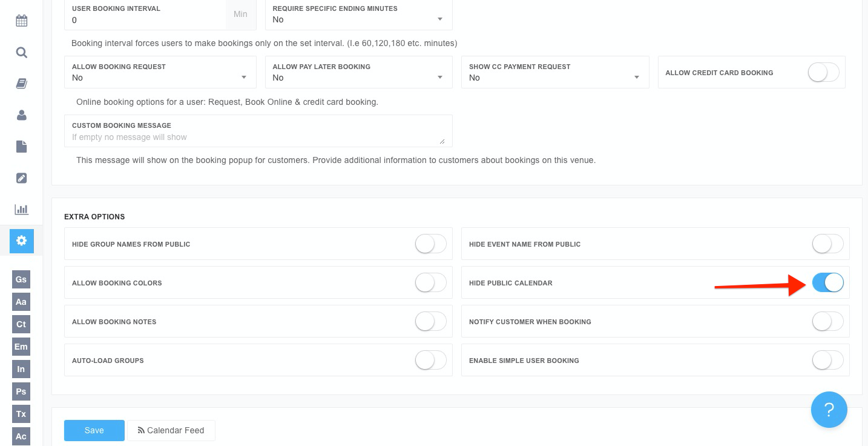Click the pencil edit sidebar icon
The height and width of the screenshot is (446, 868).
coord(21,178)
